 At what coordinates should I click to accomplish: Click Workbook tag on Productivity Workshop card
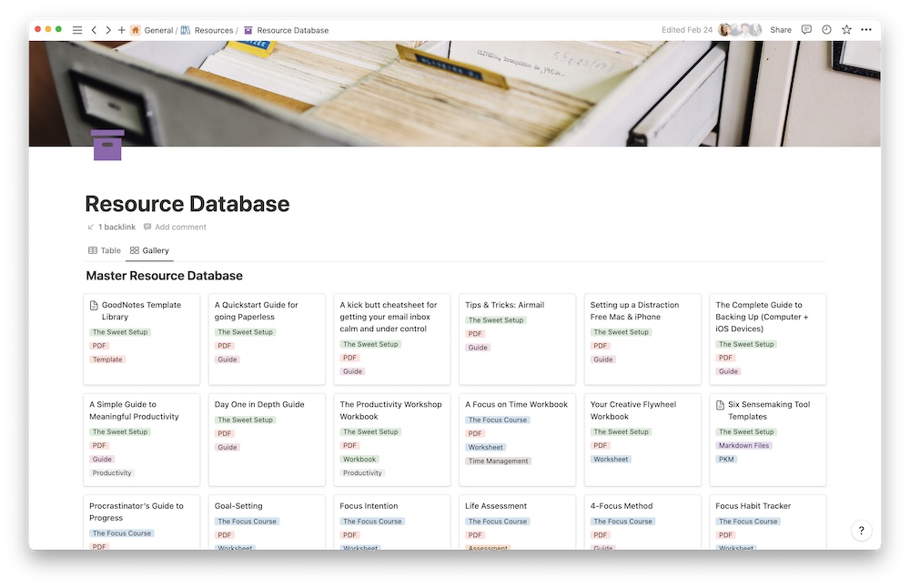[359, 459]
